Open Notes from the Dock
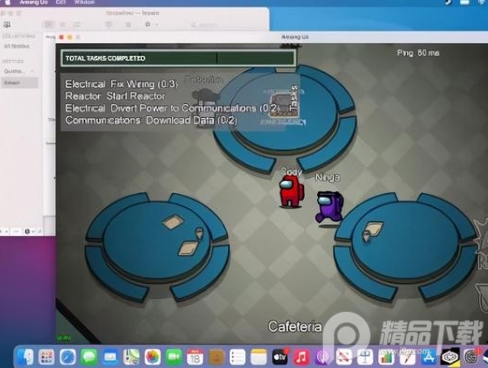This screenshot has width=488, height=368. click(259, 358)
